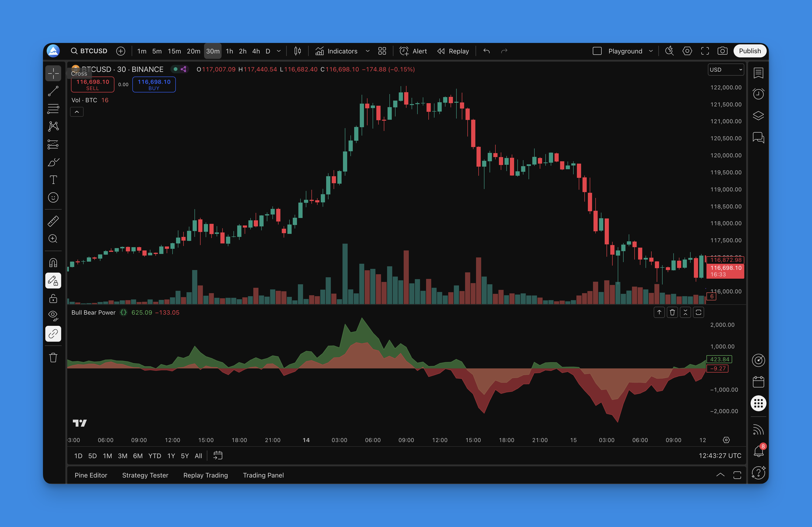Select the Brush drawing tool
The image size is (812, 527).
point(53,162)
